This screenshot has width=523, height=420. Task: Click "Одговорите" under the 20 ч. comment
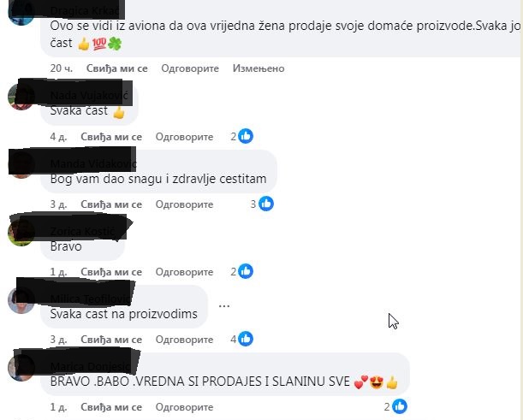point(190,68)
